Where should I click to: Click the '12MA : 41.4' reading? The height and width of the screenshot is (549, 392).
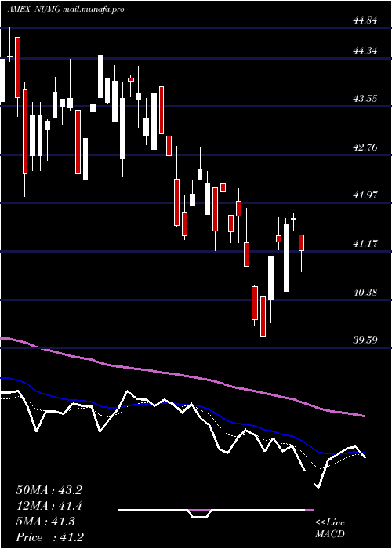[x=49, y=506]
